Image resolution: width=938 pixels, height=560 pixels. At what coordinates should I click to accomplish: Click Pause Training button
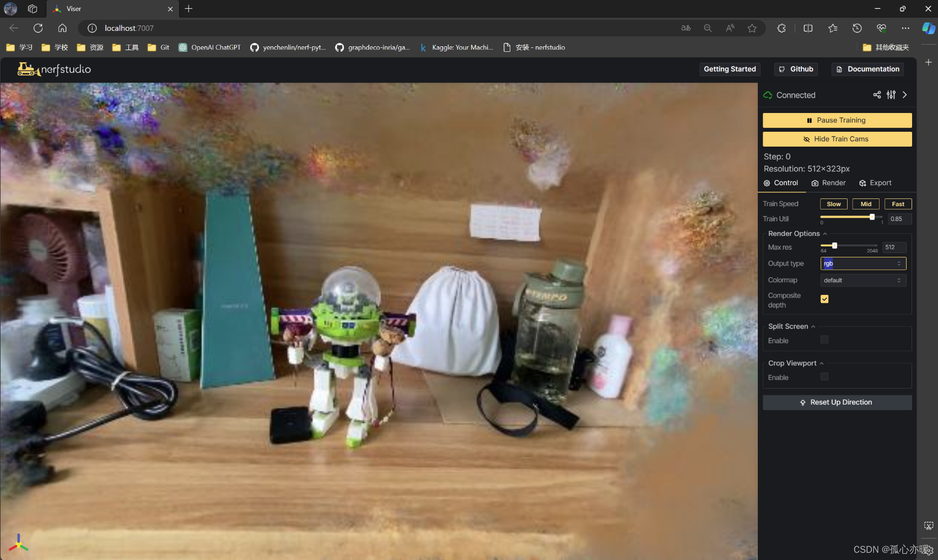(837, 120)
